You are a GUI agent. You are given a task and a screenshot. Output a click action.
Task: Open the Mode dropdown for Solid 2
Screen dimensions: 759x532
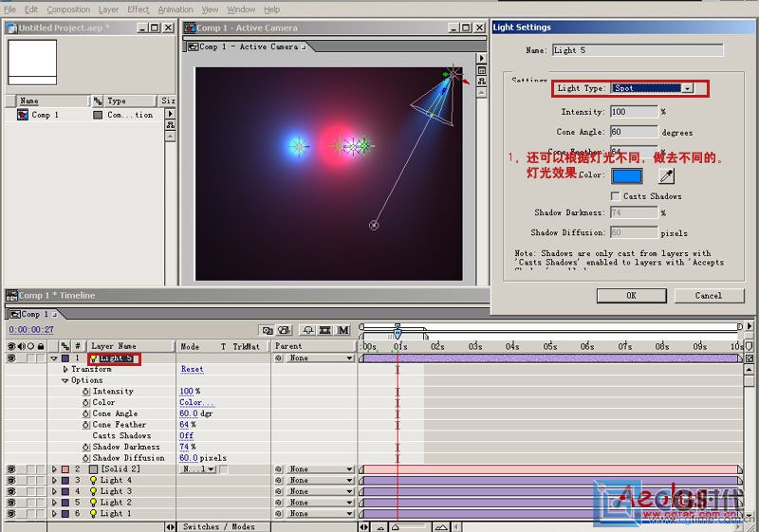pyautogui.click(x=199, y=469)
